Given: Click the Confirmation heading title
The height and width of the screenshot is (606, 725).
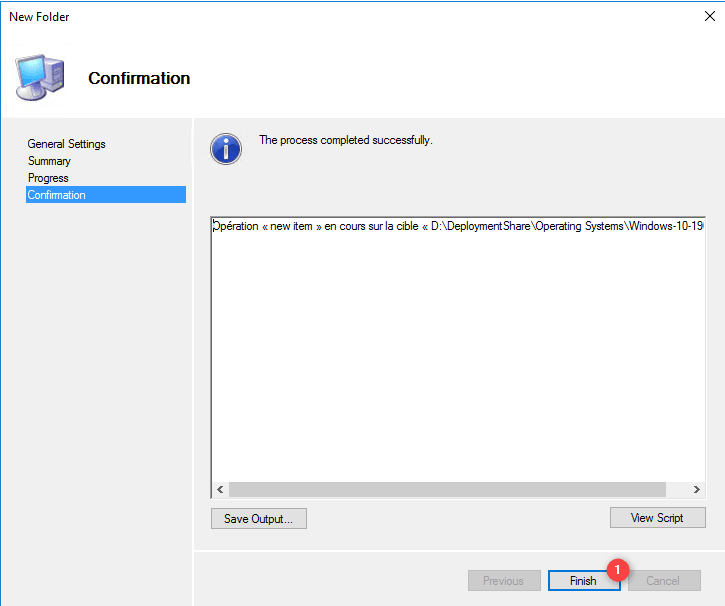Looking at the screenshot, I should 139,78.
